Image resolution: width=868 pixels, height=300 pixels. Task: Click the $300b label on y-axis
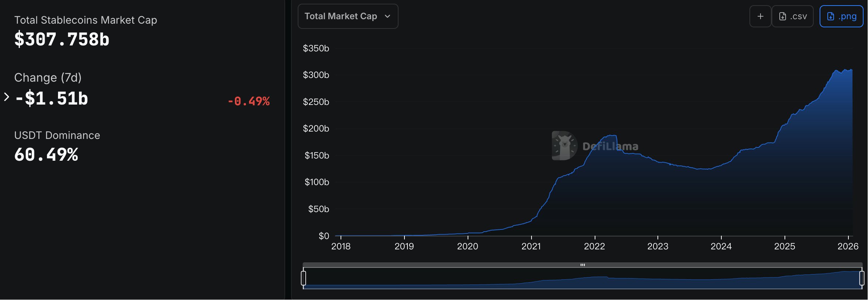[316, 75]
